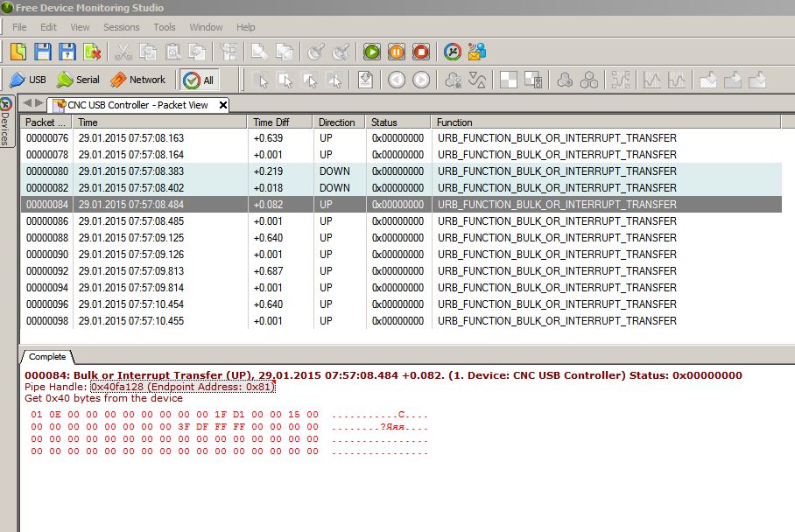Open the Window menu
The image size is (795, 532).
(206, 27)
